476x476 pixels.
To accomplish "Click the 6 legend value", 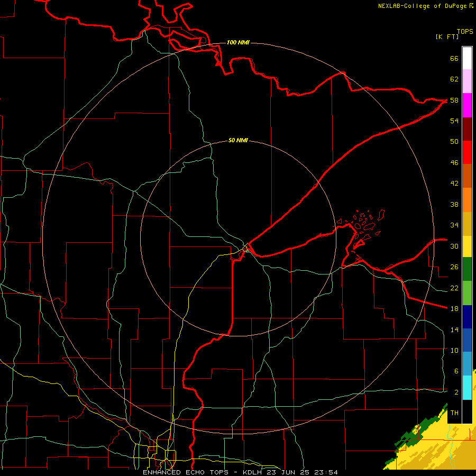I will [456, 371].
